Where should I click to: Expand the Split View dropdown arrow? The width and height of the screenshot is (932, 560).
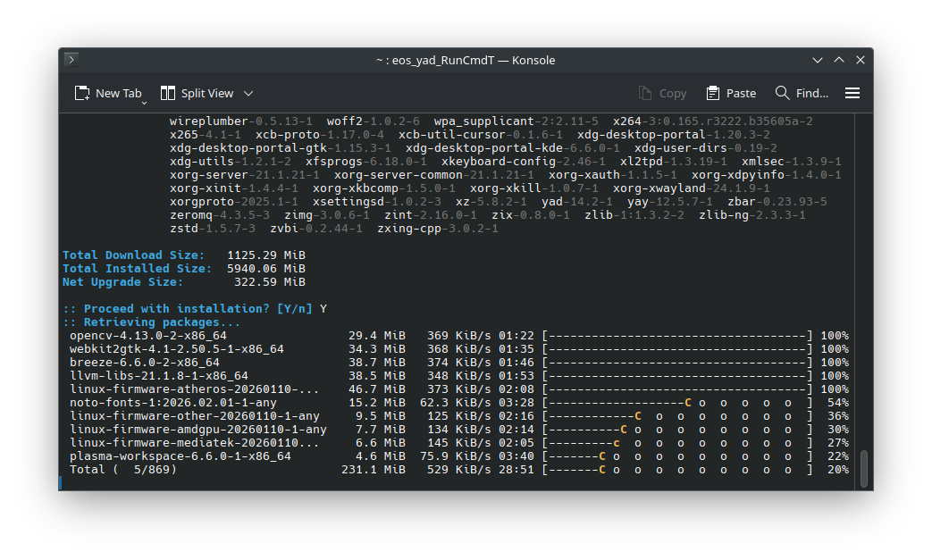point(248,93)
